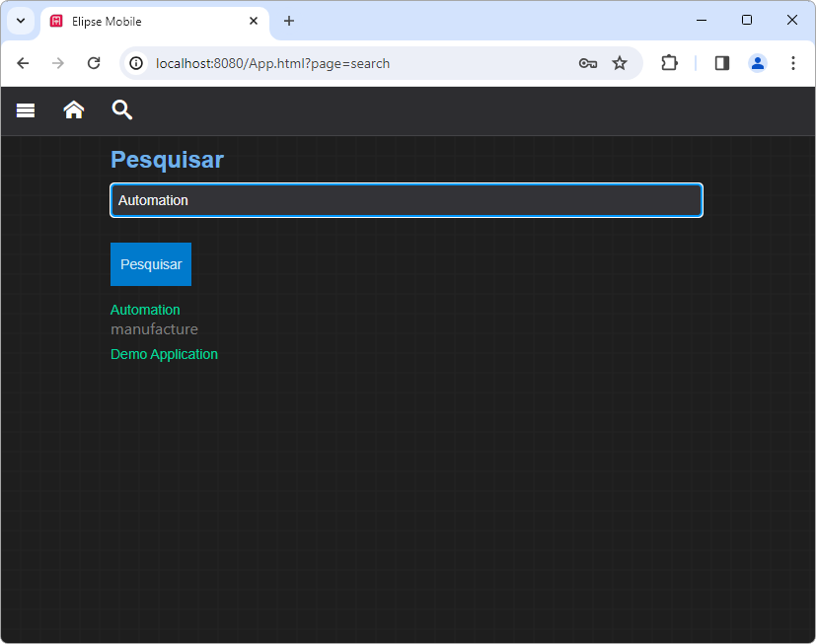Open the Chrome extensions puzzle icon

(x=669, y=63)
